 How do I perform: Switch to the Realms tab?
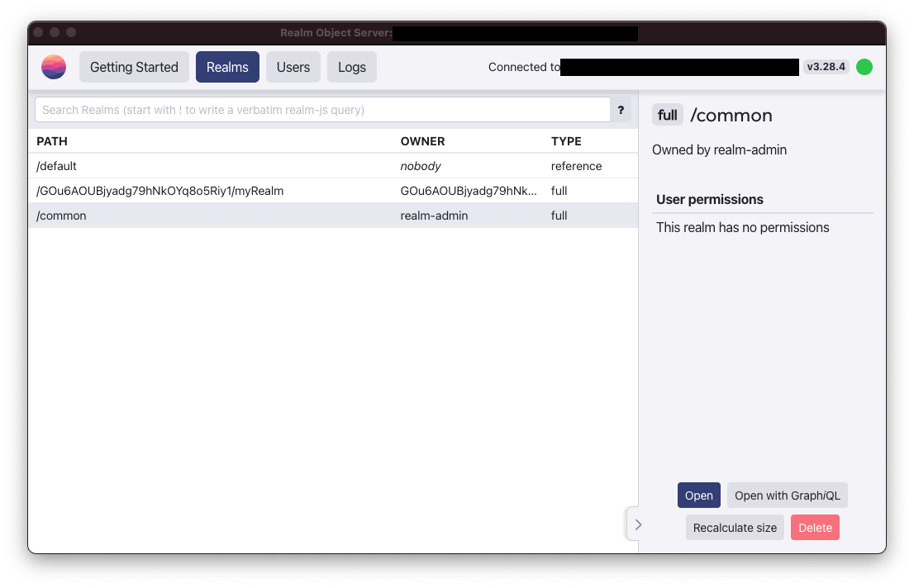[x=227, y=67]
